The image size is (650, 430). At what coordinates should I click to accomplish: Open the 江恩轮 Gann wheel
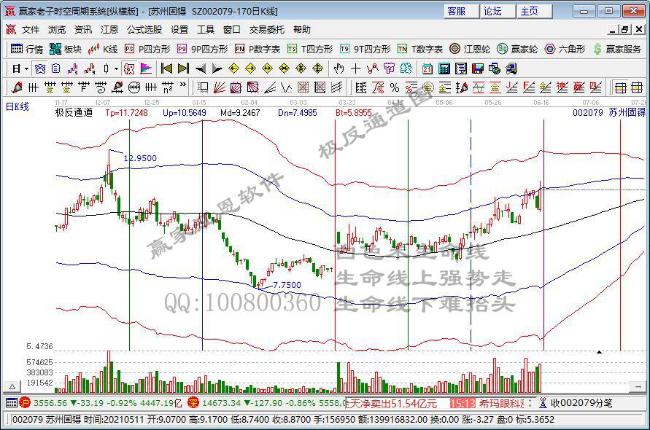[x=470, y=49]
